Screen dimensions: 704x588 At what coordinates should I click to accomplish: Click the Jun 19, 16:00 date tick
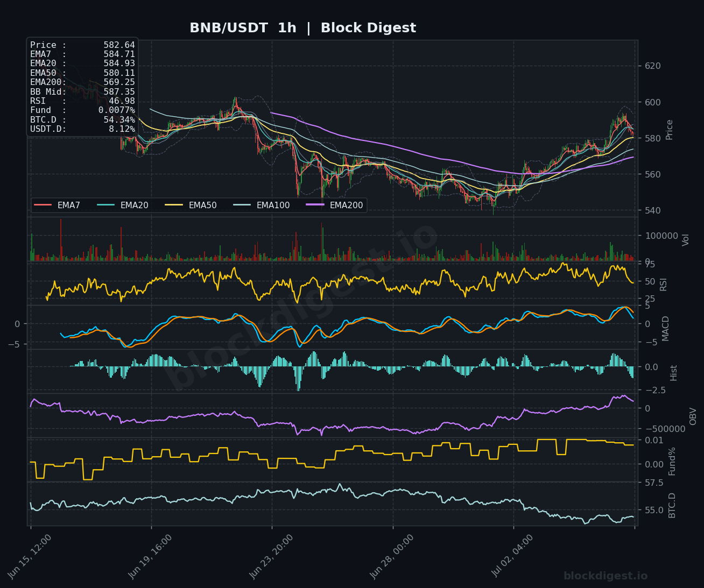(x=151, y=556)
